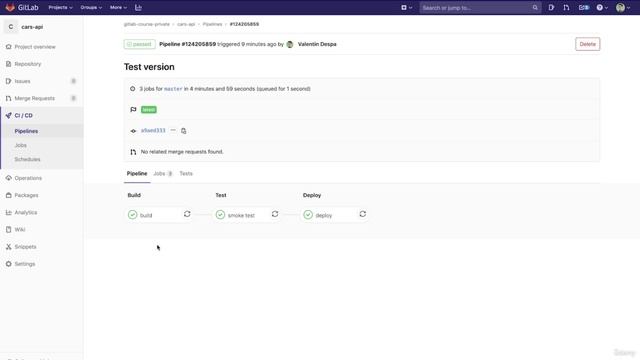
Task: Switch to the Tests tab
Action: (186, 173)
